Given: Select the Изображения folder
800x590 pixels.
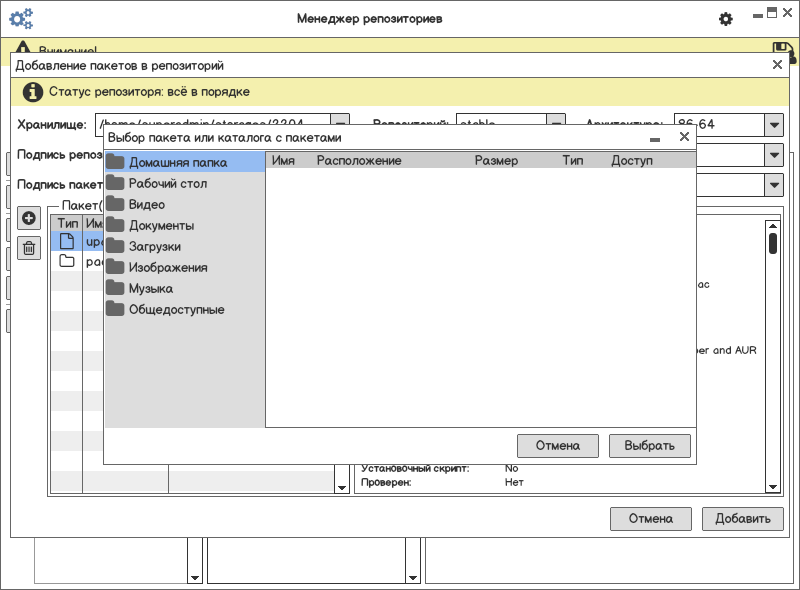Looking at the screenshot, I should point(167,267).
